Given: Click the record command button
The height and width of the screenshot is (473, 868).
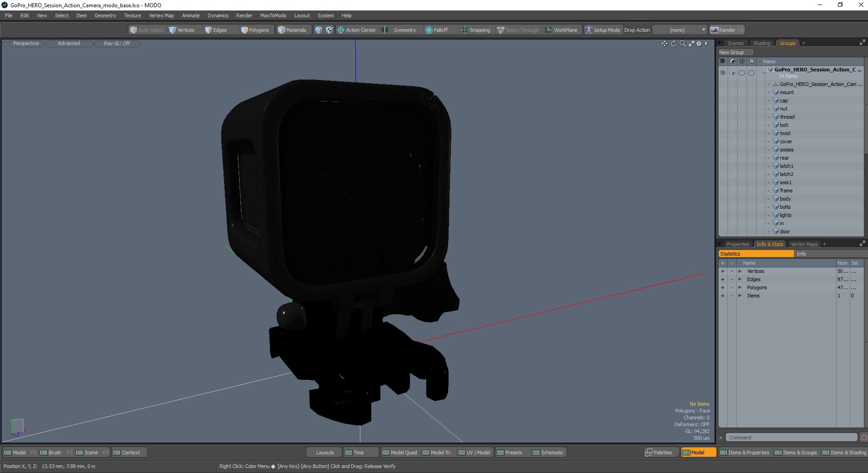Looking at the screenshot, I should pos(864,438).
